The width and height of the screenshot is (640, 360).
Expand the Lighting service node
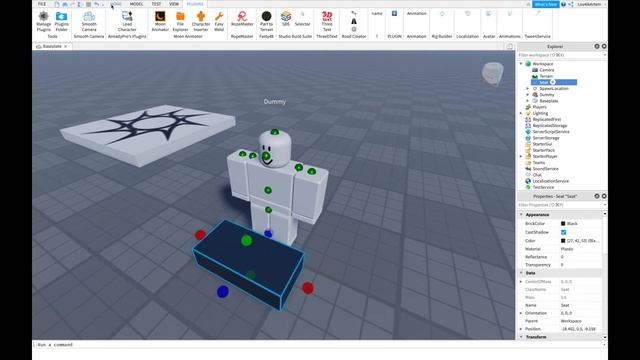click(521, 113)
